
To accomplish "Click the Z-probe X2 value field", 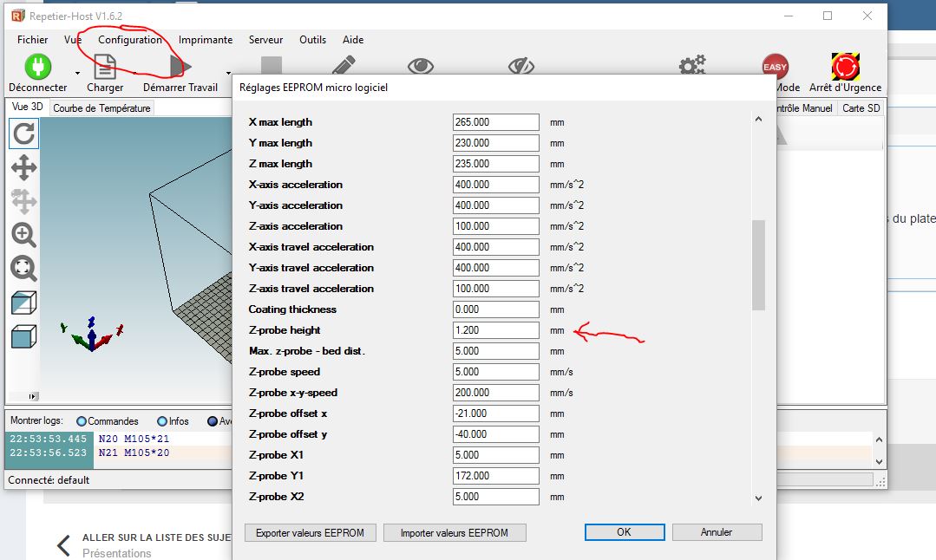I will (495, 497).
